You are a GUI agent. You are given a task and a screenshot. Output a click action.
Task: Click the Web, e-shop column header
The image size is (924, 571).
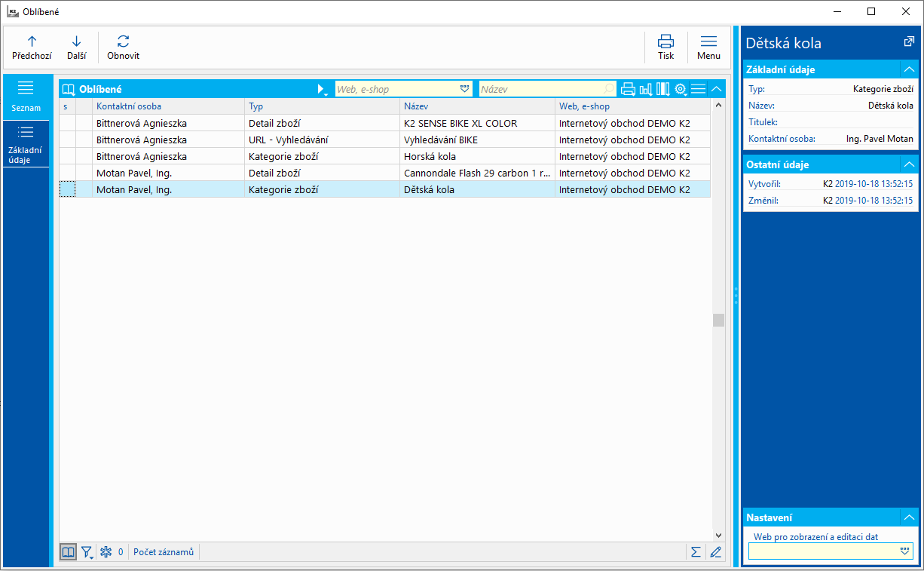tap(632, 106)
